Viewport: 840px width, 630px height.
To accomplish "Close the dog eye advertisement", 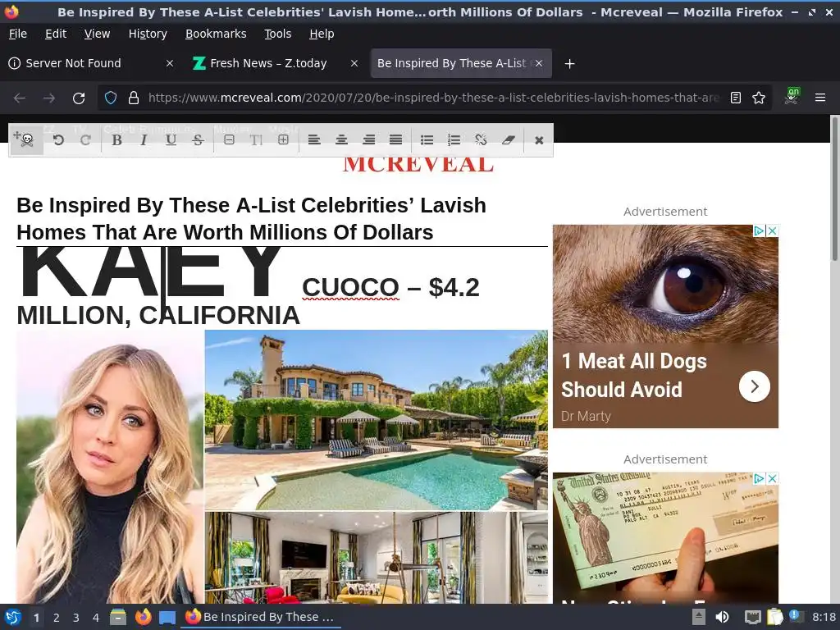I will coord(772,231).
